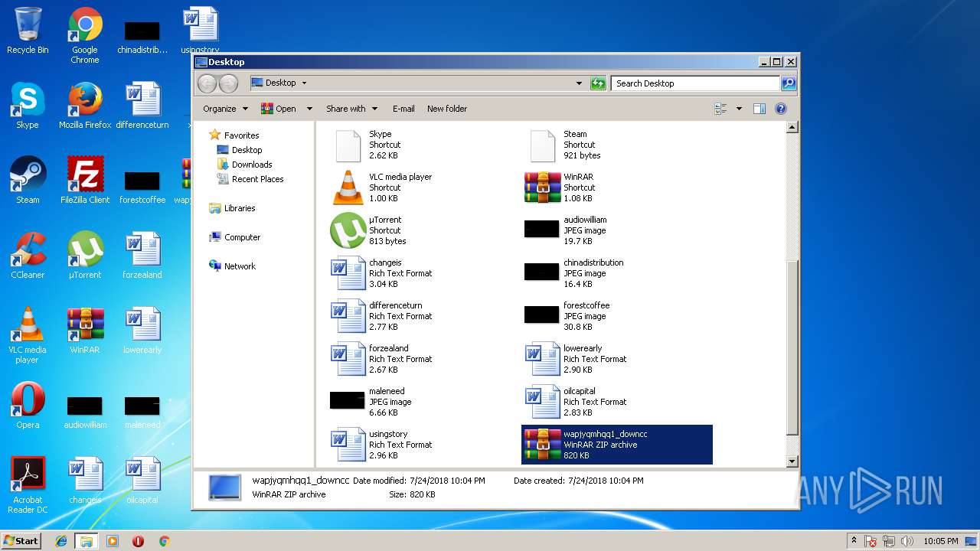
Task: Open the Start menu
Action: (x=21, y=540)
